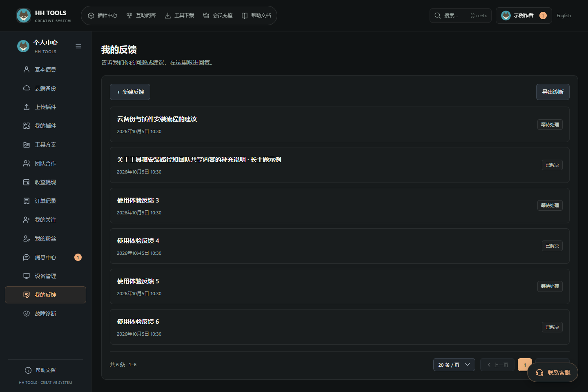Click the 上传插件 upload icon

27,107
